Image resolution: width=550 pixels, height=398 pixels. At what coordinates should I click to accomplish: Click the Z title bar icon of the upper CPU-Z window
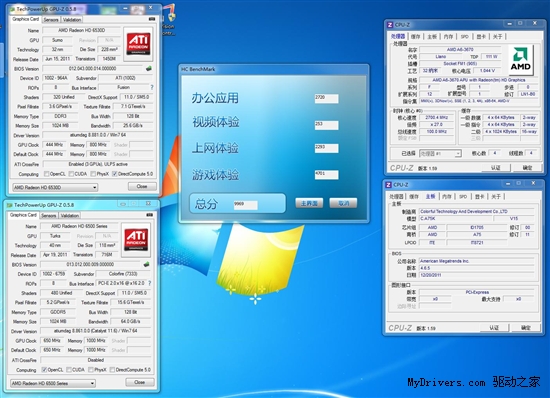pos(390,25)
